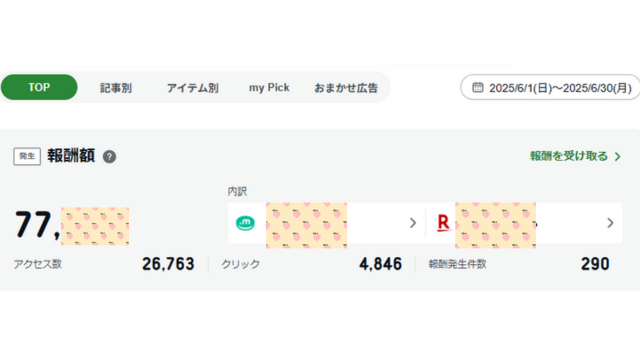Click the calendar icon in date picker

point(478,87)
